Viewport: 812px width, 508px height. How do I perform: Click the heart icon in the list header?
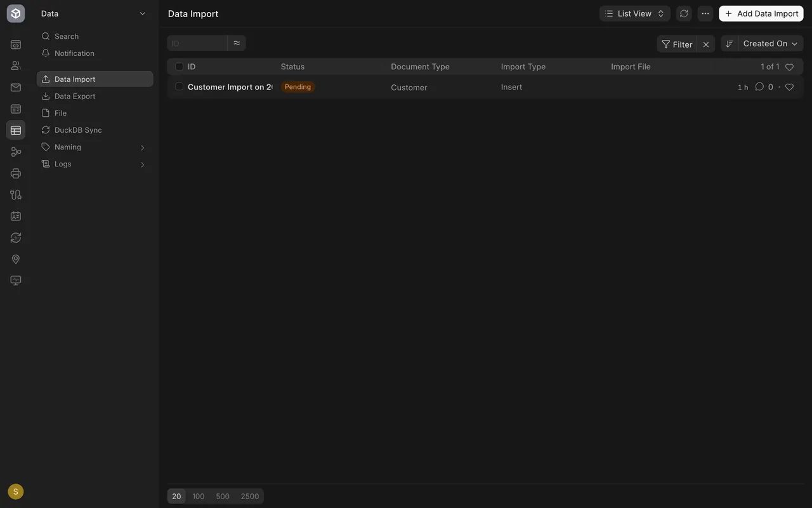tap(790, 67)
